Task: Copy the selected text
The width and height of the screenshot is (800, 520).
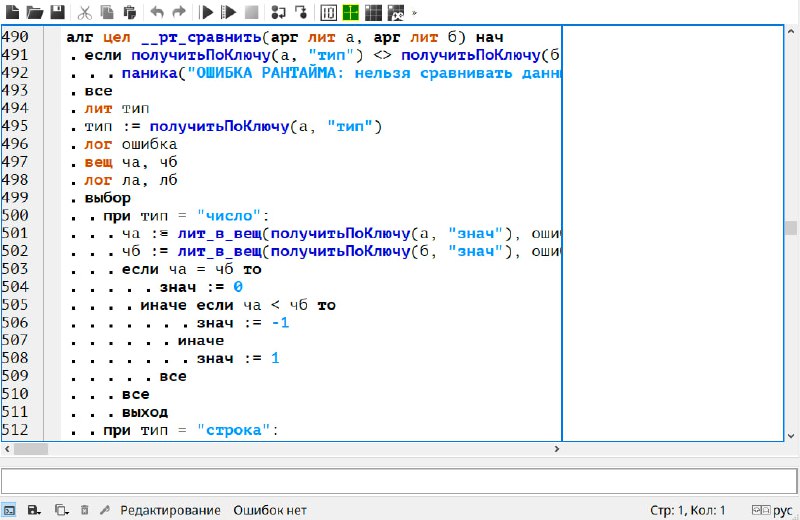Action: pyautogui.click(x=107, y=12)
